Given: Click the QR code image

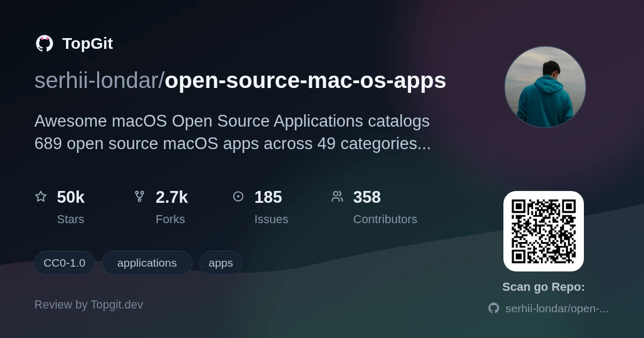Looking at the screenshot, I should coord(544,231).
